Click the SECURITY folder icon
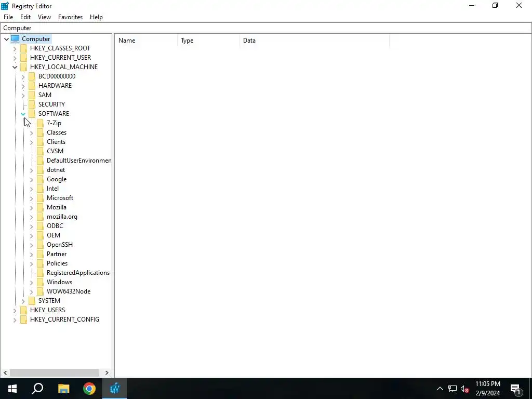The image size is (532, 399). pyautogui.click(x=32, y=104)
